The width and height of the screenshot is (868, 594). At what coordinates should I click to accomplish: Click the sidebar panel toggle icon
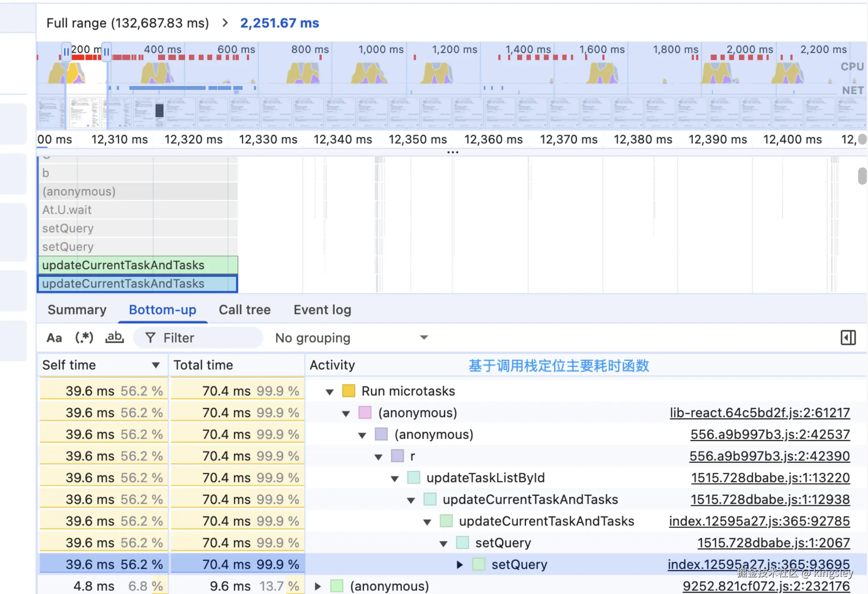tap(848, 338)
